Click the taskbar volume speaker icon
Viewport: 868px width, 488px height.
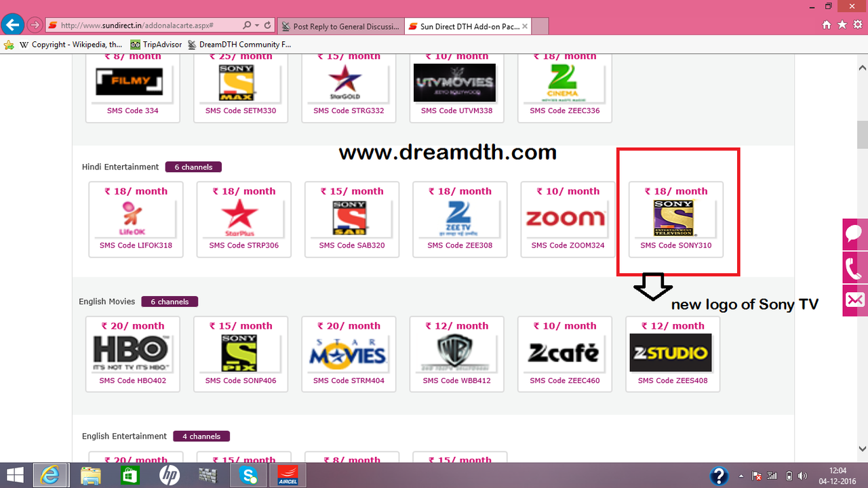(803, 476)
